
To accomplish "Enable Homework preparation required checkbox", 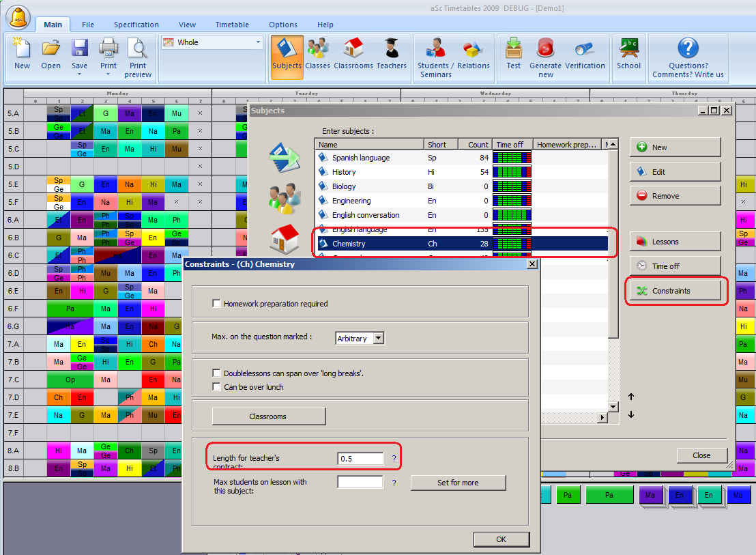I will coord(217,304).
